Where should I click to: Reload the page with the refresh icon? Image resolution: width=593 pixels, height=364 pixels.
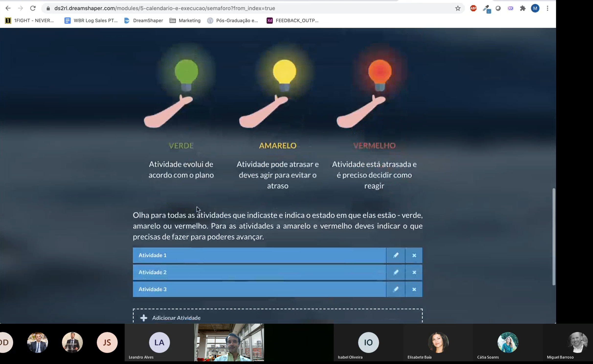33,8
